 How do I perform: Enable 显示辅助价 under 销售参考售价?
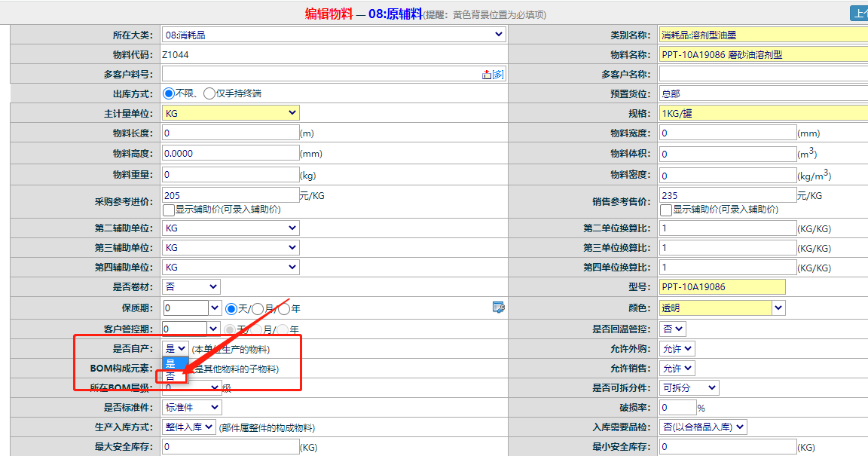tap(666, 210)
